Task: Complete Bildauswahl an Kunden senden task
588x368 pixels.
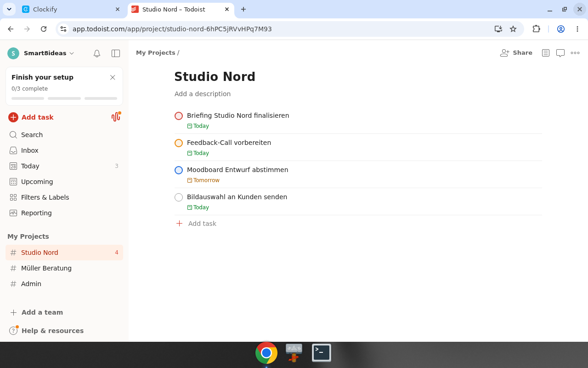Action: coord(179,197)
